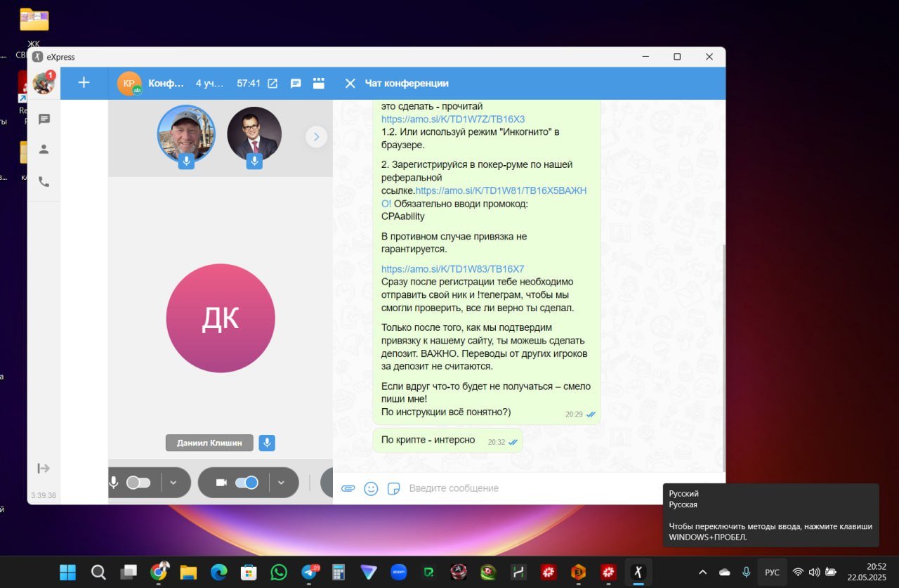
Task: Show hidden system tray icons chevron
Action: tap(702, 572)
